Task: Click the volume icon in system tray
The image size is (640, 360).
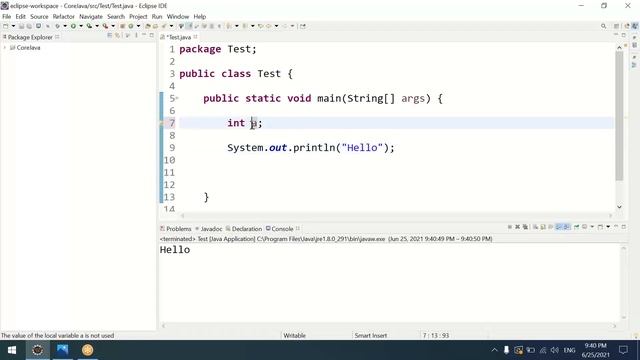Action: click(x=554, y=350)
